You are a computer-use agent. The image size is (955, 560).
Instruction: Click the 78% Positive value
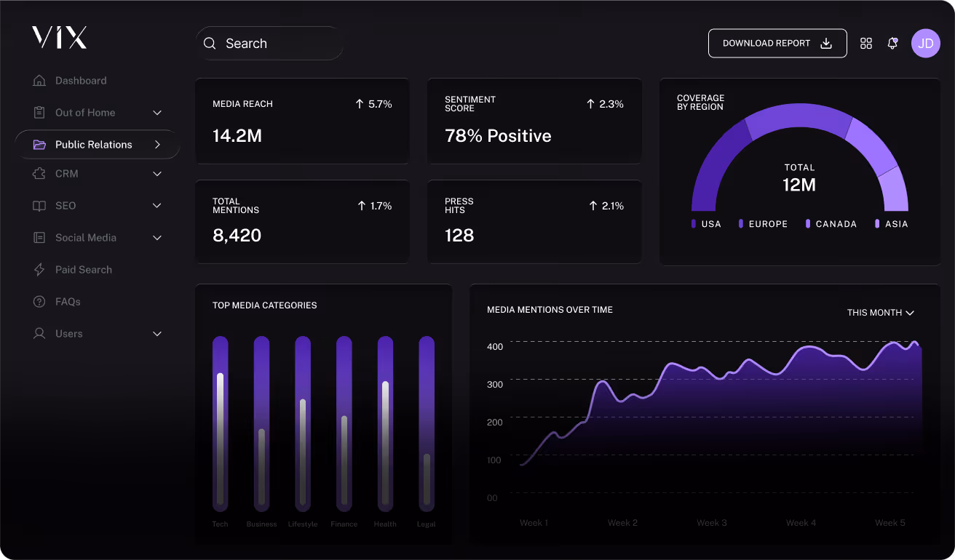coord(498,136)
